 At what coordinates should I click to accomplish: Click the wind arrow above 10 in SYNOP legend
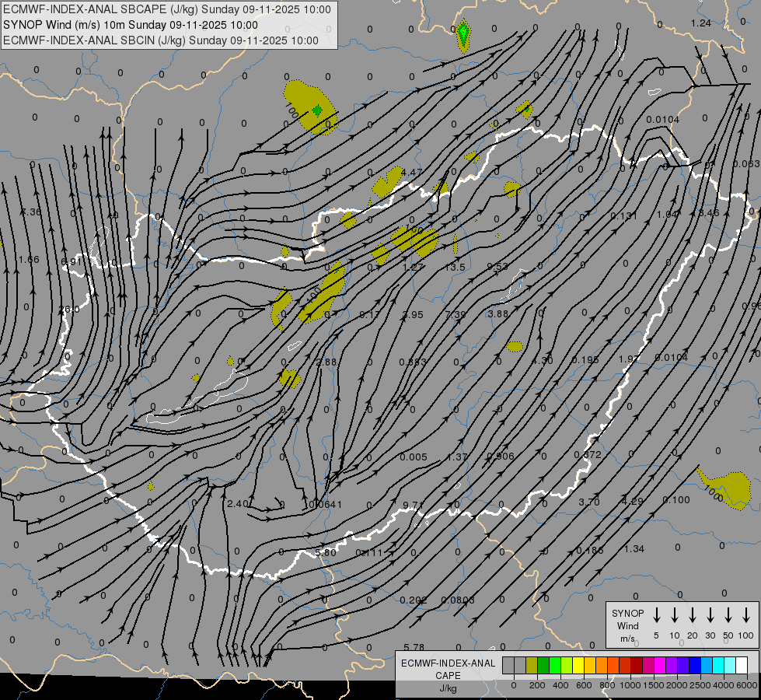(x=674, y=615)
